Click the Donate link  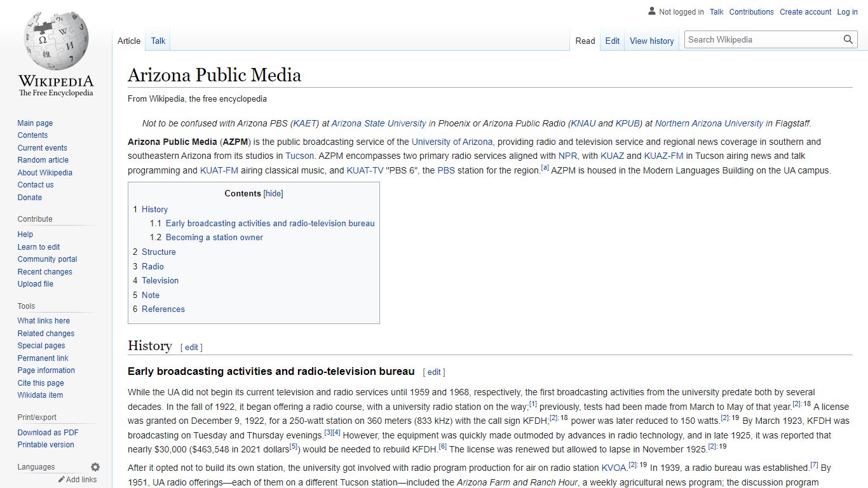tap(30, 198)
